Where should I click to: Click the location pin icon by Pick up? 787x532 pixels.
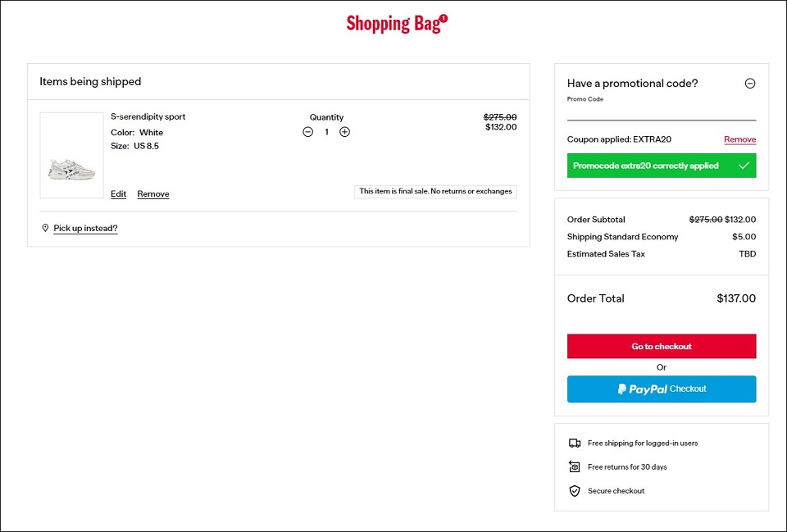click(45, 229)
